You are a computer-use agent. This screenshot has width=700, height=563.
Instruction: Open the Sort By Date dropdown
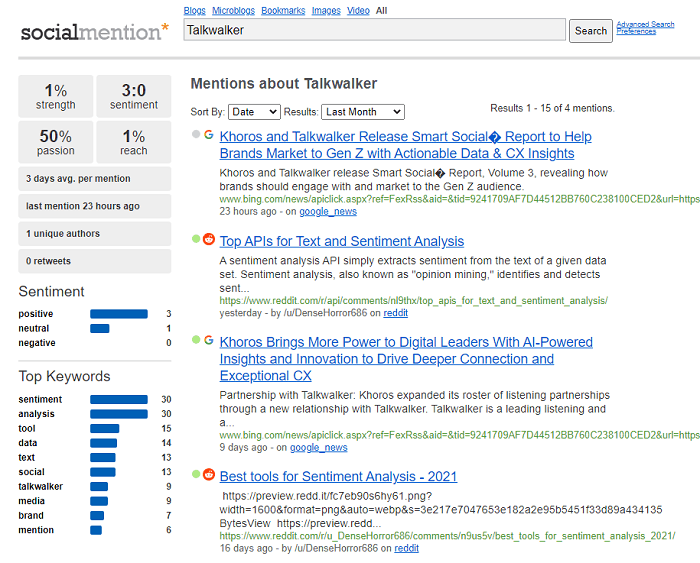click(254, 112)
